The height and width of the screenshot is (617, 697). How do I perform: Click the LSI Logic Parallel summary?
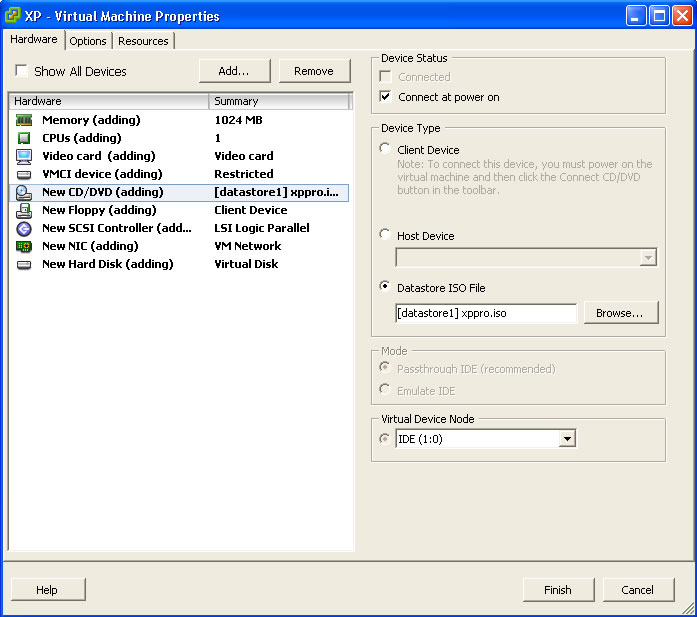pyautogui.click(x=262, y=228)
